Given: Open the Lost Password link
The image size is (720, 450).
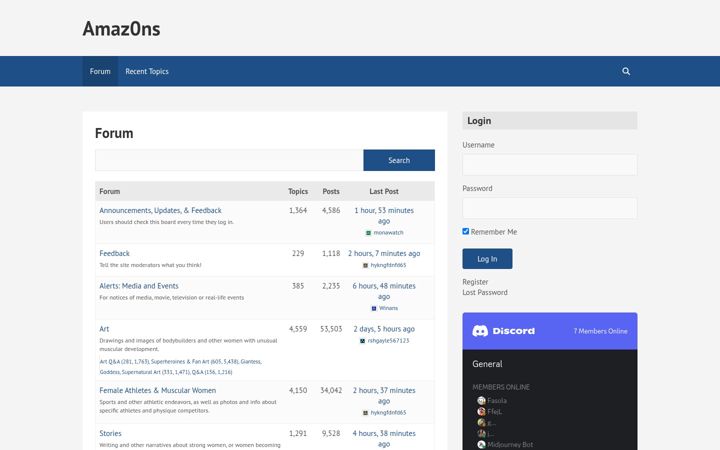Looking at the screenshot, I should point(485,292).
